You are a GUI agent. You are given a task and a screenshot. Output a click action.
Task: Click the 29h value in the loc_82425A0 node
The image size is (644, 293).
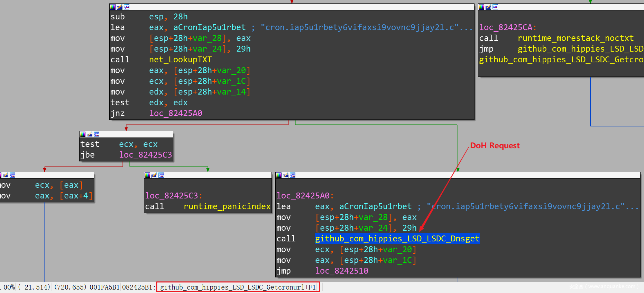tap(410, 228)
